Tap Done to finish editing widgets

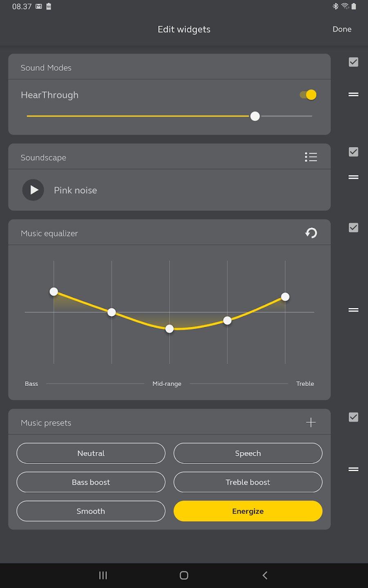[x=342, y=29]
